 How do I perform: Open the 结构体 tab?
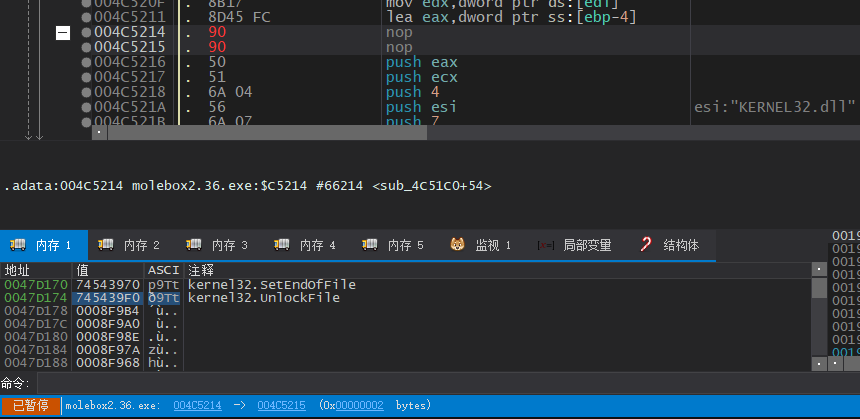coord(671,245)
